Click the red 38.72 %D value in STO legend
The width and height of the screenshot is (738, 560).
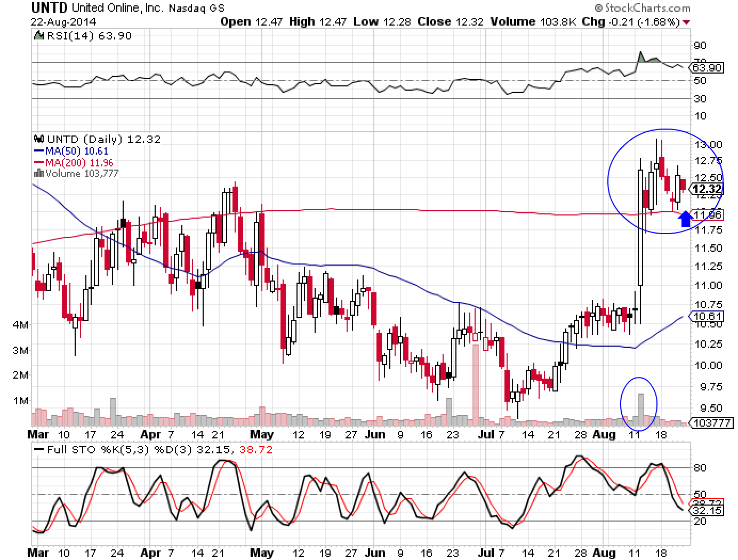(257, 450)
